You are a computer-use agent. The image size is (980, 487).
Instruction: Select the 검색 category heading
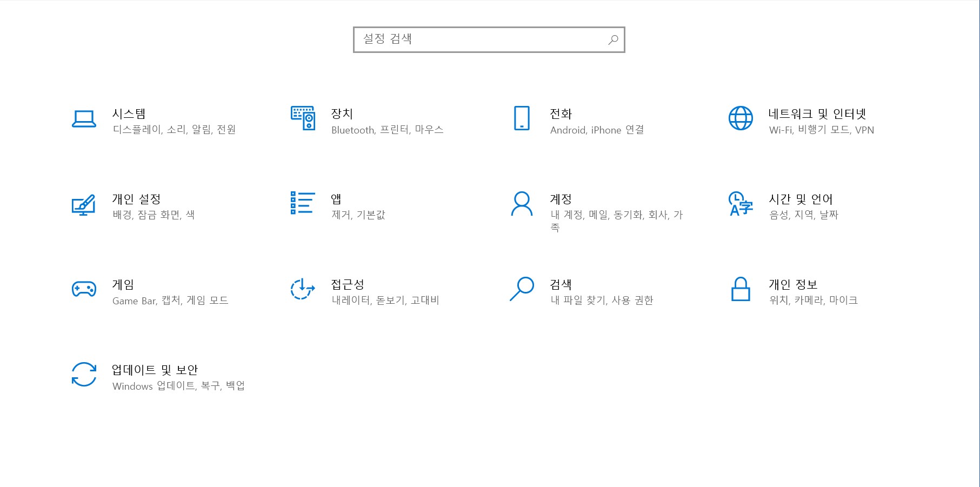(561, 285)
